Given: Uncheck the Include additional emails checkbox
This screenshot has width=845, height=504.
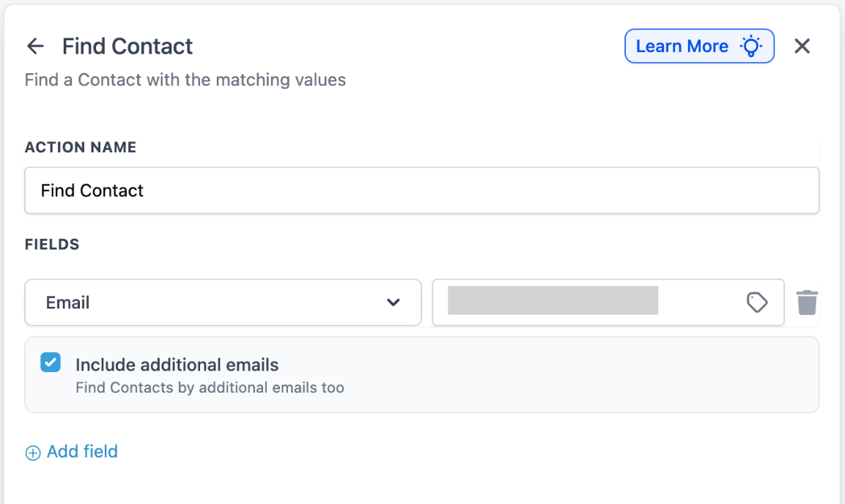Looking at the screenshot, I should click(x=51, y=363).
